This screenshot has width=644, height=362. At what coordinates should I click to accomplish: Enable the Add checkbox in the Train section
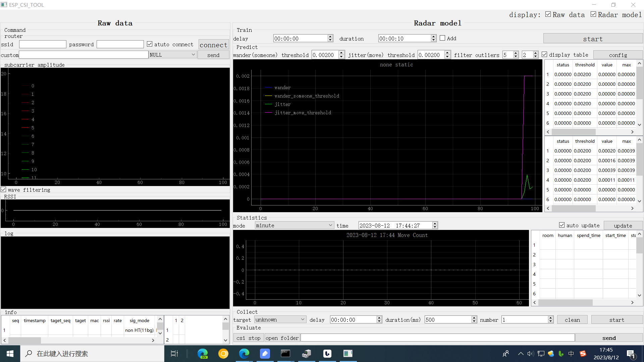pyautogui.click(x=442, y=38)
